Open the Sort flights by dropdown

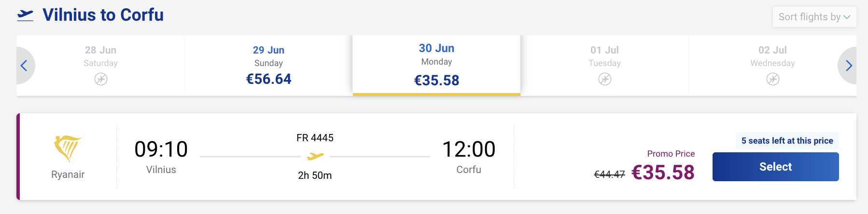click(814, 17)
